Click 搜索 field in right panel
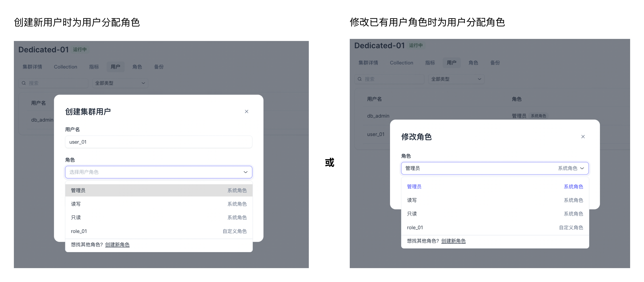This screenshot has width=644, height=282. [x=389, y=79]
